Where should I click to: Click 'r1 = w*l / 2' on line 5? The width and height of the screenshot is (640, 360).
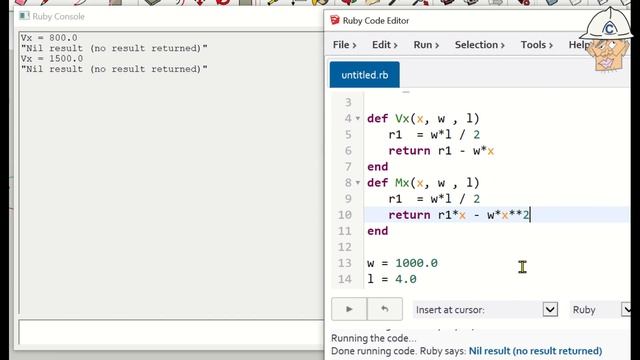point(434,135)
